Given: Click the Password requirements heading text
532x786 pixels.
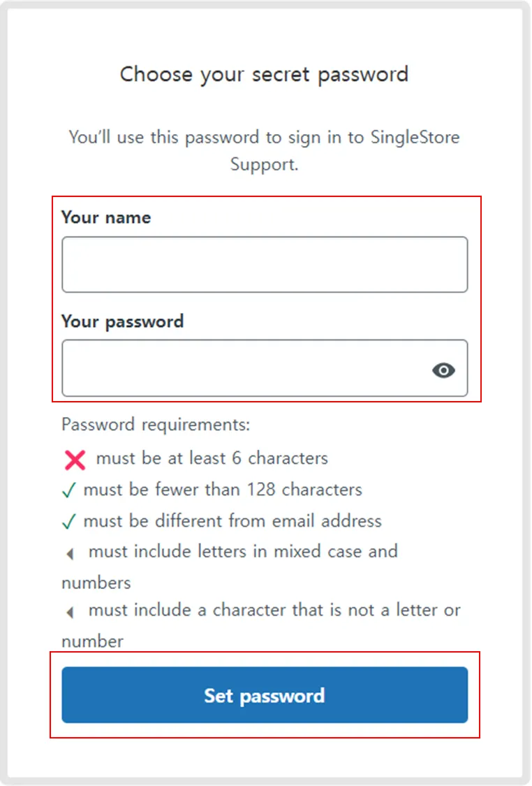Looking at the screenshot, I should 156,425.
